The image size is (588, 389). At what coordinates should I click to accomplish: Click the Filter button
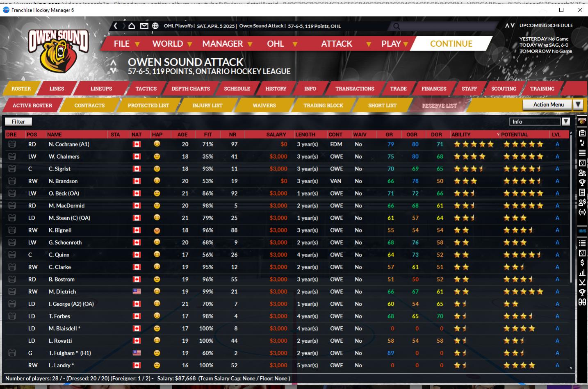pyautogui.click(x=18, y=121)
